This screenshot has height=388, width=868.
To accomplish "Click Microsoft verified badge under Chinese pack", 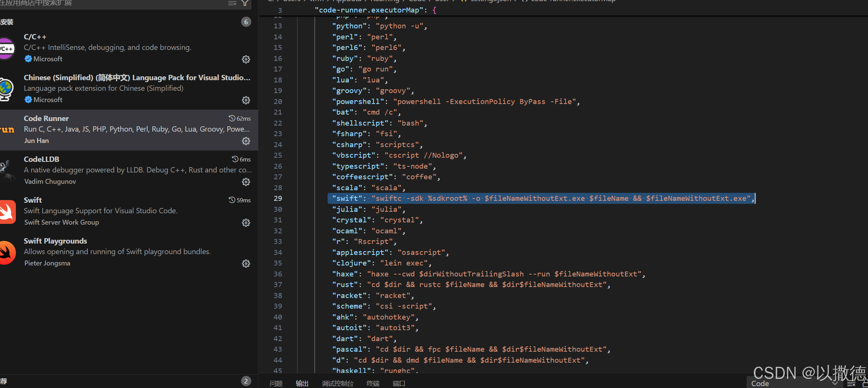I will pos(28,100).
